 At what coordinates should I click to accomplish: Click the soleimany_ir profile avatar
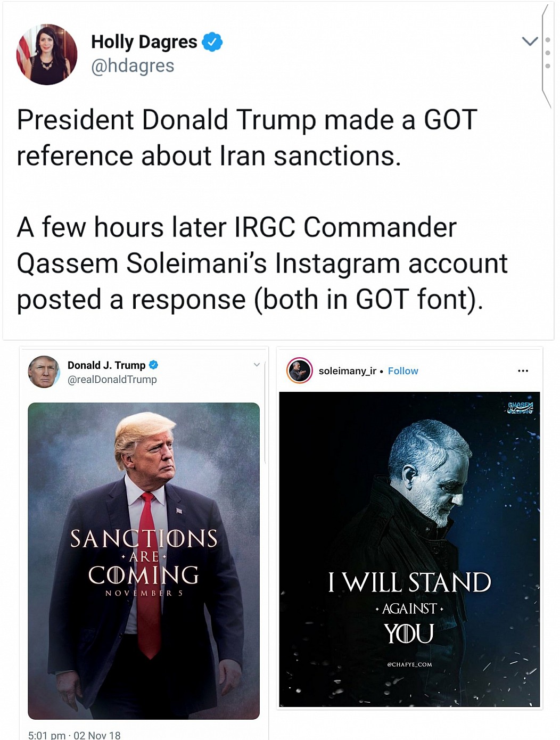[x=300, y=371]
